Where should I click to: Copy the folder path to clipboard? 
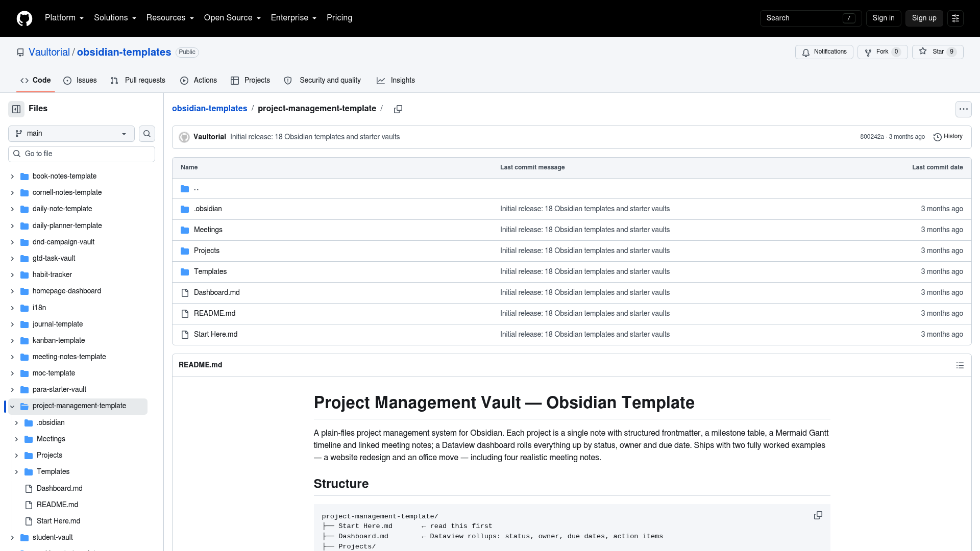pyautogui.click(x=398, y=109)
